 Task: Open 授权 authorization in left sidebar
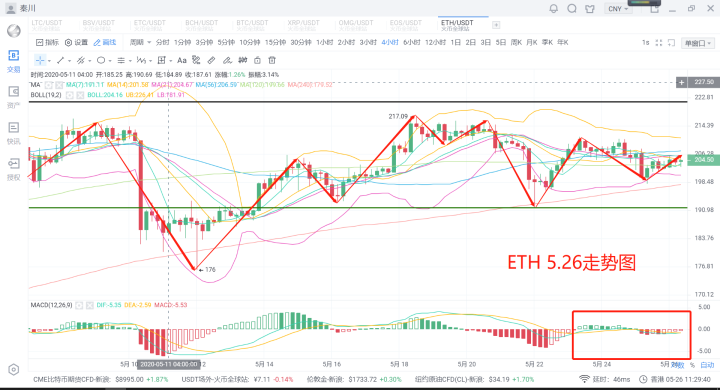click(13, 169)
